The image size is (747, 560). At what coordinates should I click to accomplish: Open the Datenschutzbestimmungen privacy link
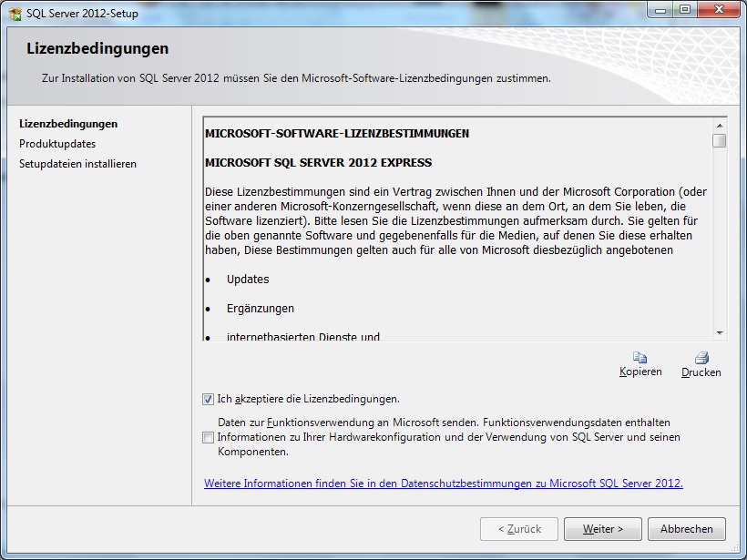click(444, 484)
